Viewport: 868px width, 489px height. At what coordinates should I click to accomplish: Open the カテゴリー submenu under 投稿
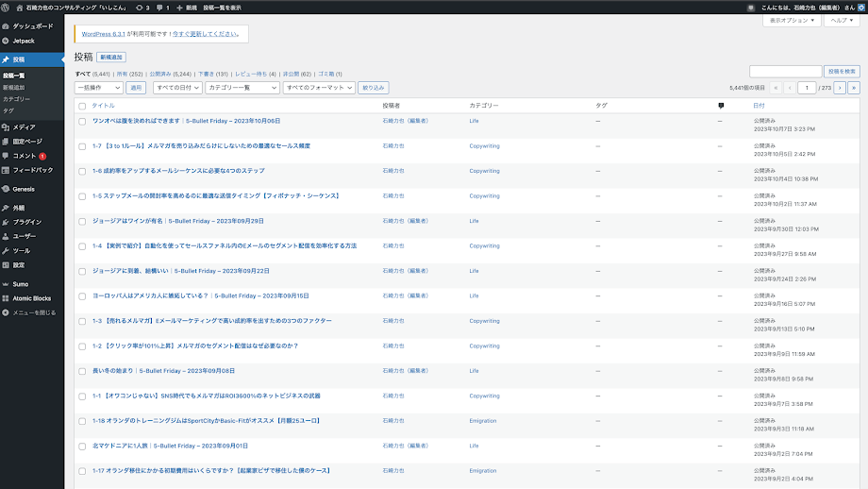(16, 98)
